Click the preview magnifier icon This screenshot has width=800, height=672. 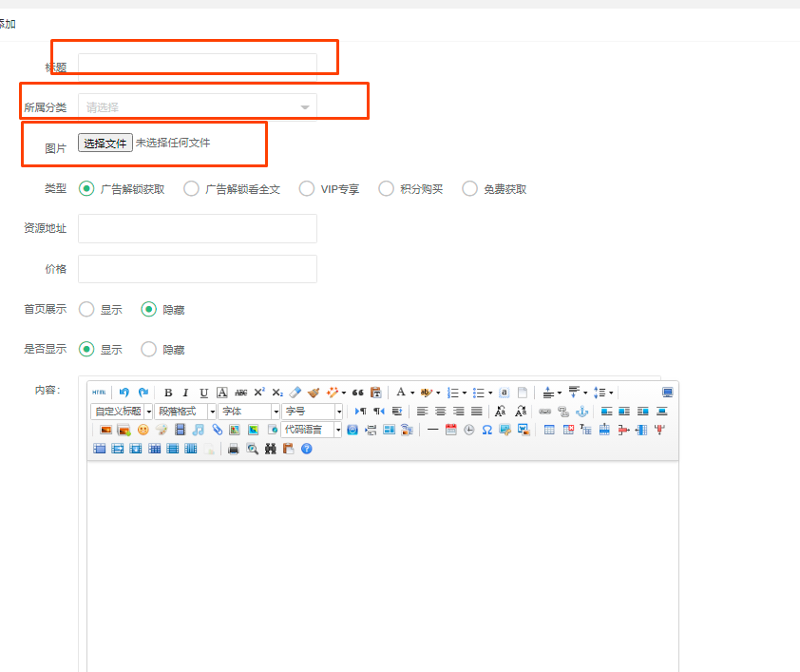pos(252,449)
